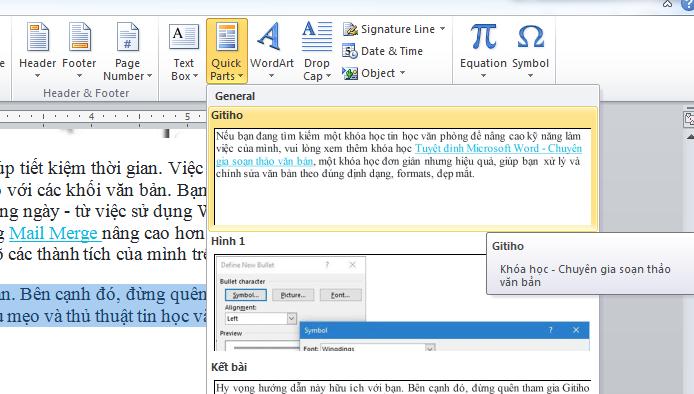The width and height of the screenshot is (694, 394).
Task: Click the Page Number icon
Action: (x=127, y=37)
